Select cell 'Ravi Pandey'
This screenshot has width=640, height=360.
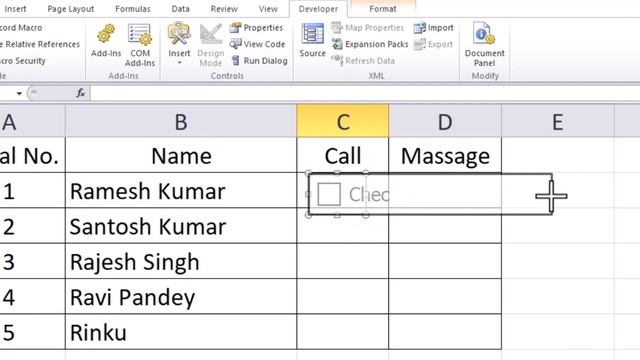point(181,297)
